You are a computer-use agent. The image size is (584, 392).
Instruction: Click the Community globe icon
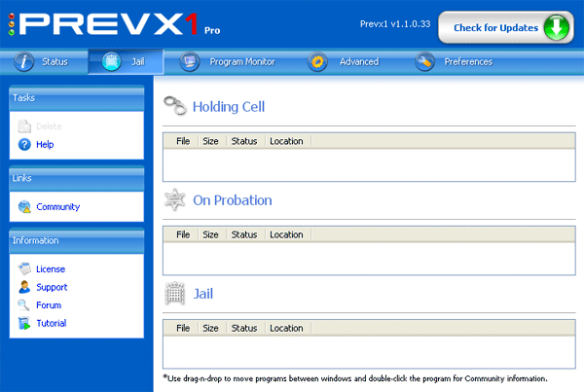pos(24,206)
